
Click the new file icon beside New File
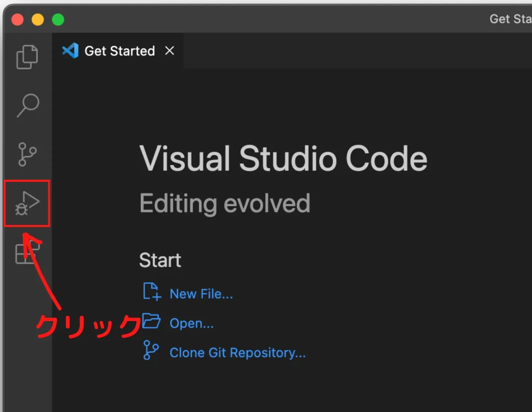click(151, 292)
